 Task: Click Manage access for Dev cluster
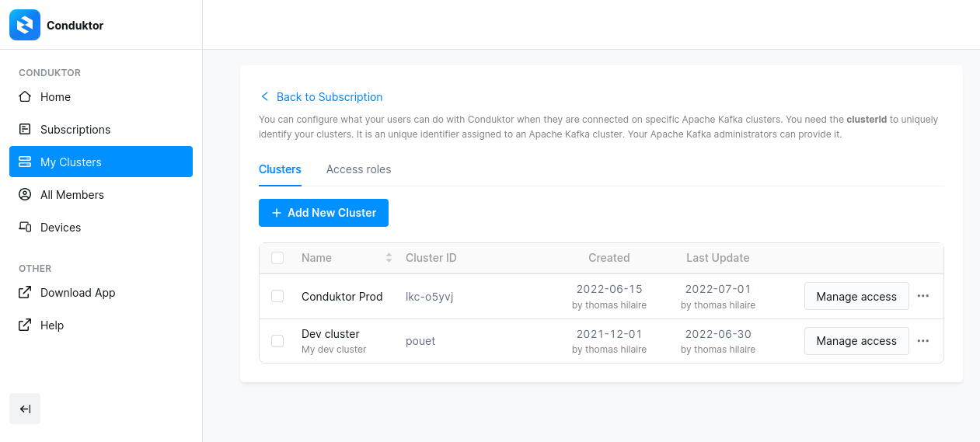[856, 341]
